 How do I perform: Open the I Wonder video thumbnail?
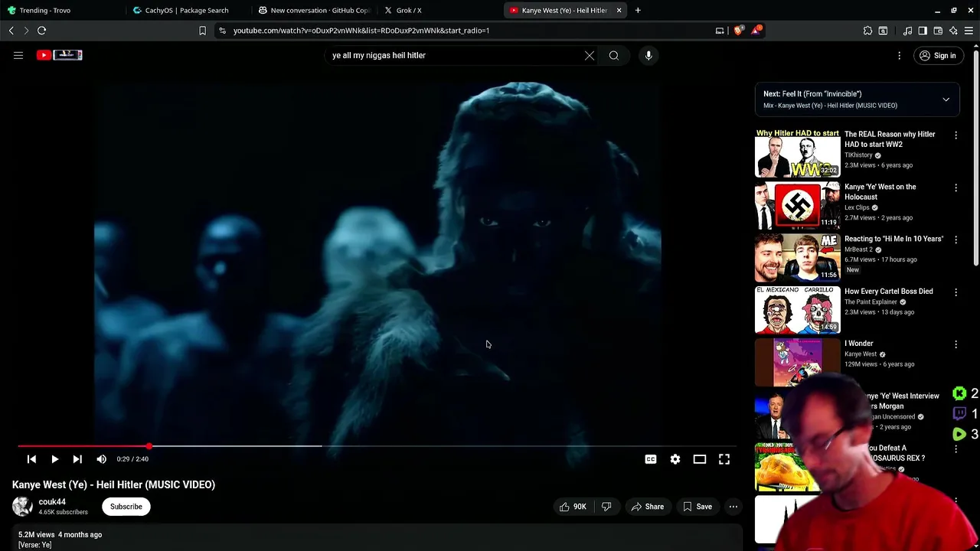point(798,363)
